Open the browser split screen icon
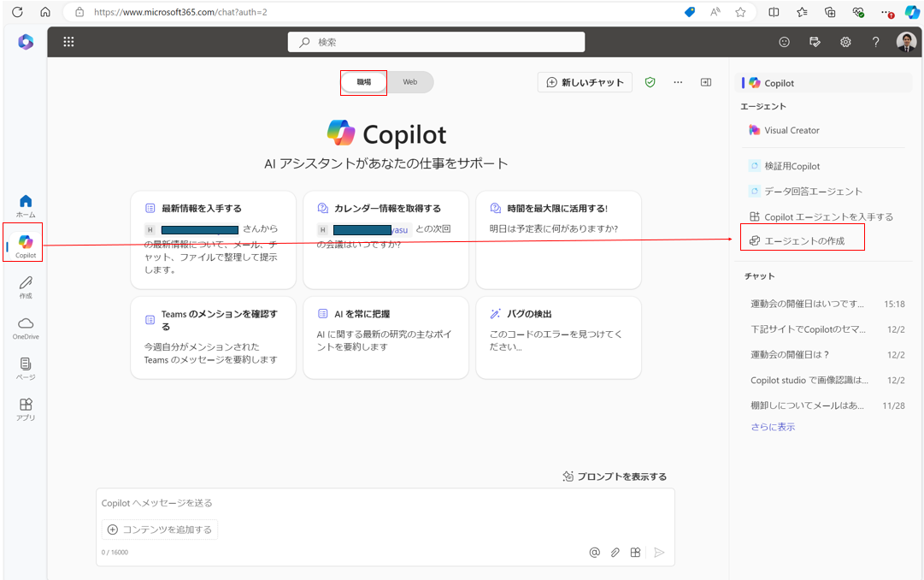 [774, 12]
